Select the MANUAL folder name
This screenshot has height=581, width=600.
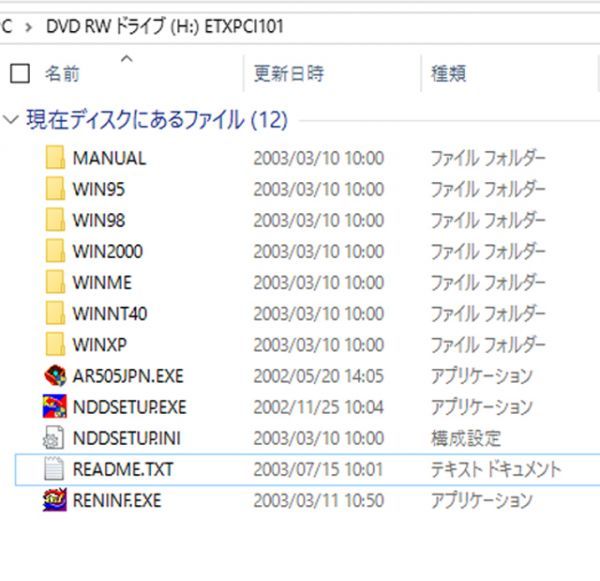109,158
